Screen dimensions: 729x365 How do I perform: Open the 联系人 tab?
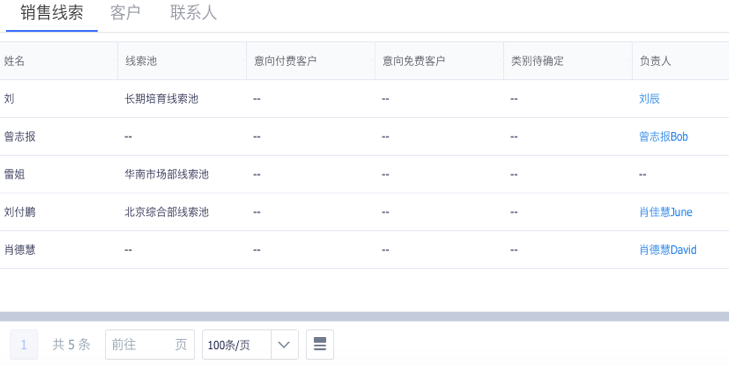tap(193, 13)
